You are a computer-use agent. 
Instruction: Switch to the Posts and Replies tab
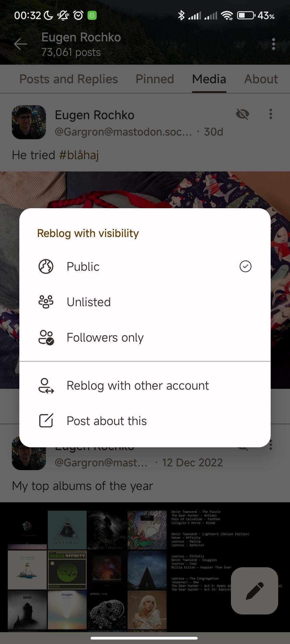[x=69, y=79]
